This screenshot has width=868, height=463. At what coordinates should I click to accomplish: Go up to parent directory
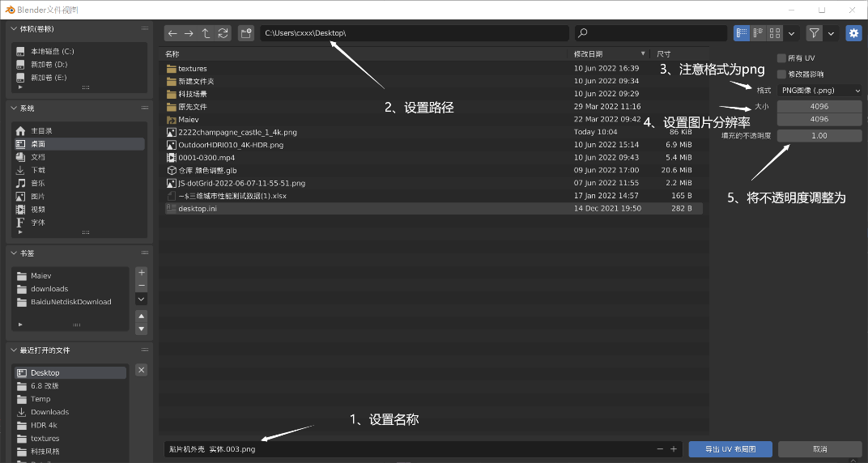(206, 34)
